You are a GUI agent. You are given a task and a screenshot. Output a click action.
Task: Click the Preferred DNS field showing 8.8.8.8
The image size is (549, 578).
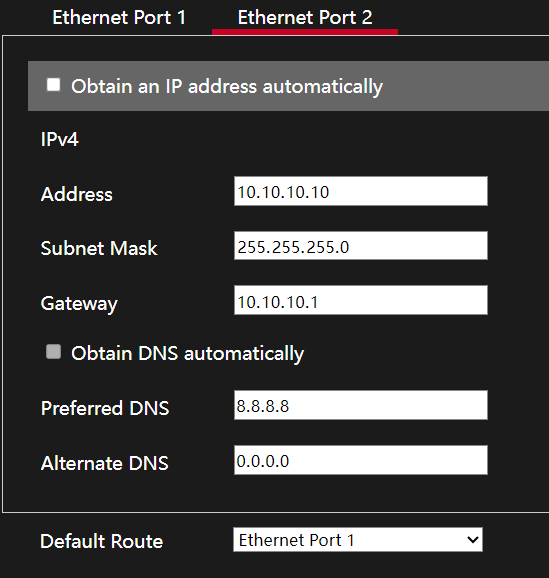361,405
